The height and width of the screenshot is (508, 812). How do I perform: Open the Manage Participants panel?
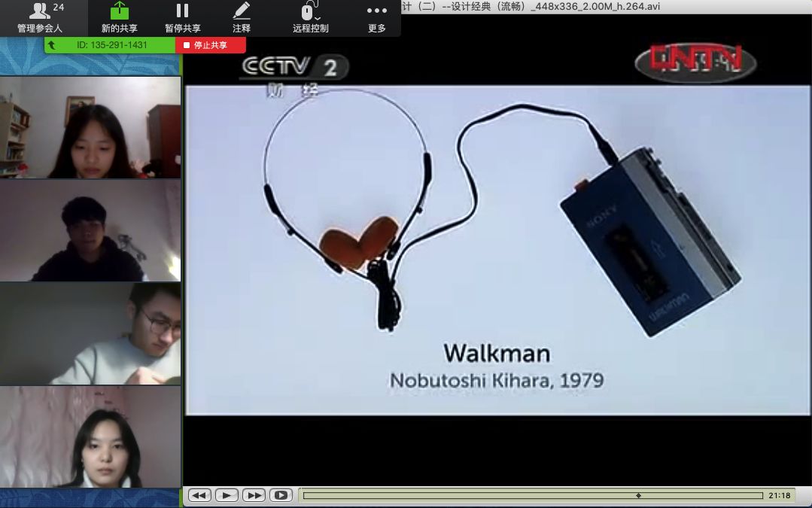click(40, 18)
